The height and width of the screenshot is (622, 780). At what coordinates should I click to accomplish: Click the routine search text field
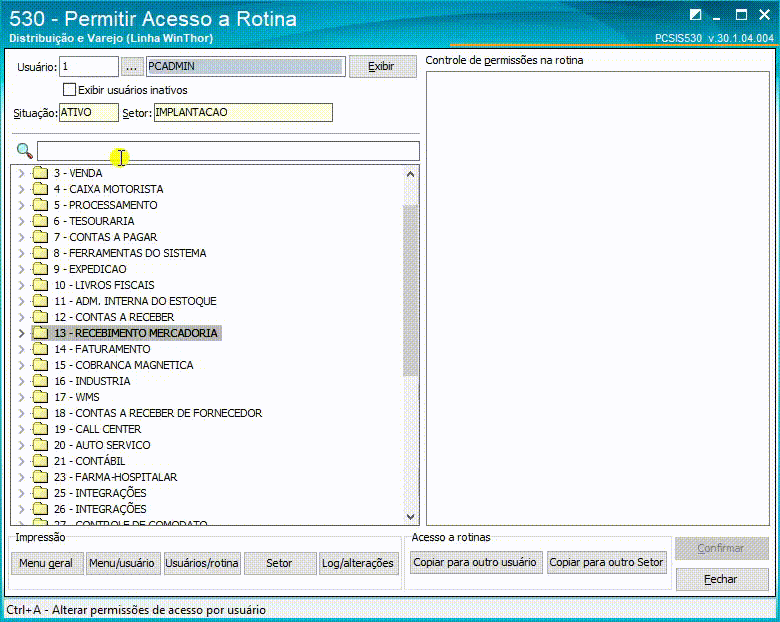(x=228, y=151)
